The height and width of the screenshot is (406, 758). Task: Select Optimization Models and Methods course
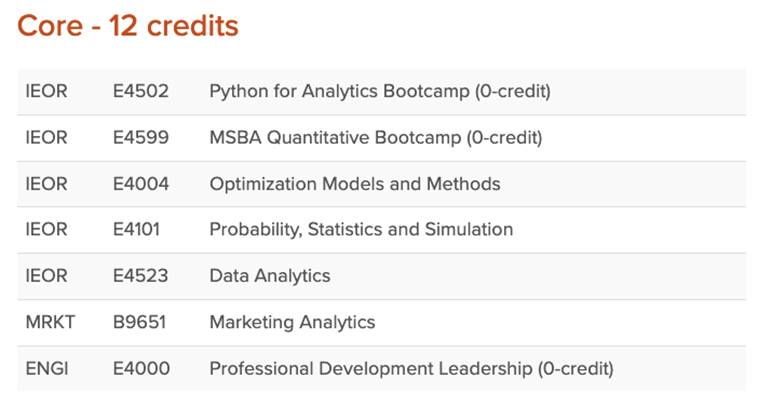click(355, 184)
